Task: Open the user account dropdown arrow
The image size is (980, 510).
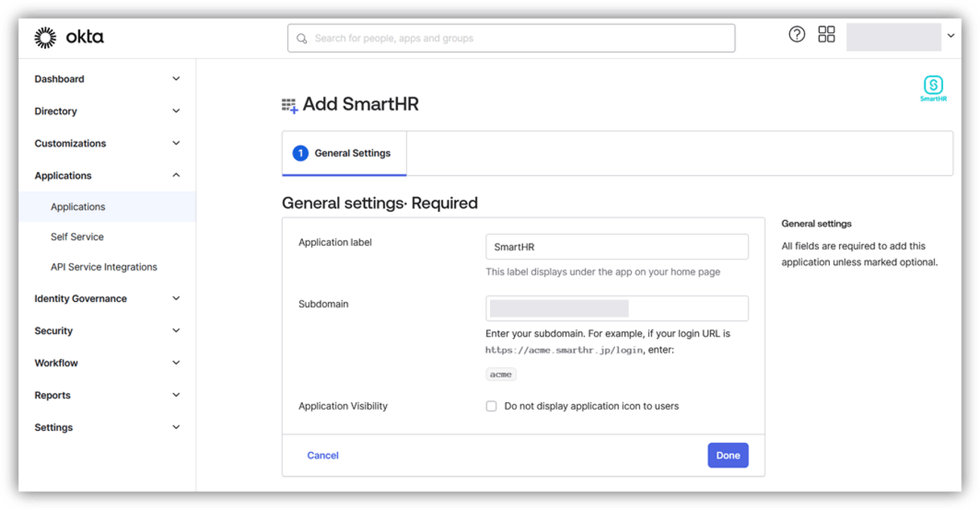Action: [951, 35]
